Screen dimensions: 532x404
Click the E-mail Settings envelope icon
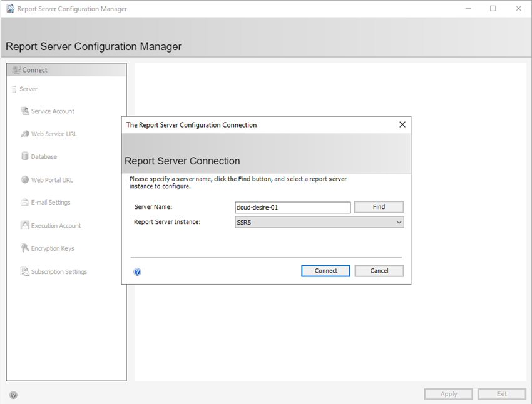click(25, 203)
